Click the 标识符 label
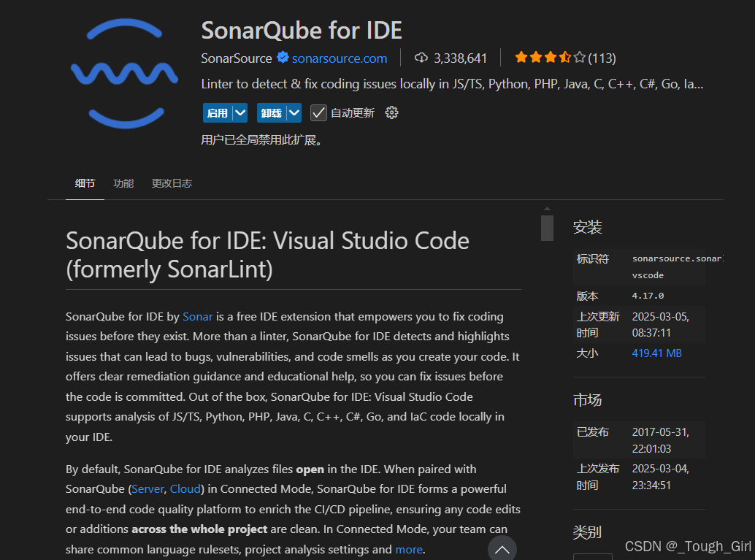Screen dimensions: 755x560 [x=593, y=258]
